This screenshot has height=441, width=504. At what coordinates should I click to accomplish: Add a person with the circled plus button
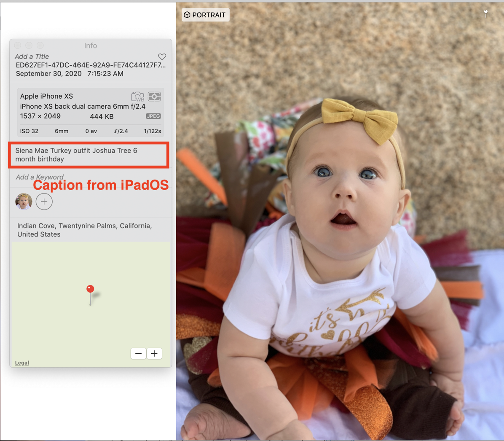point(44,202)
